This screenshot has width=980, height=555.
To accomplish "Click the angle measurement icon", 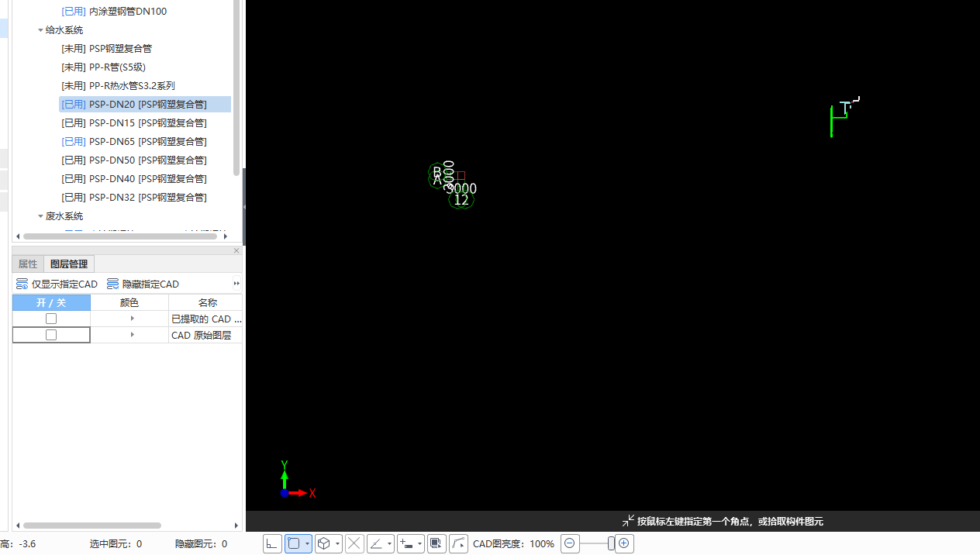I will point(376,544).
